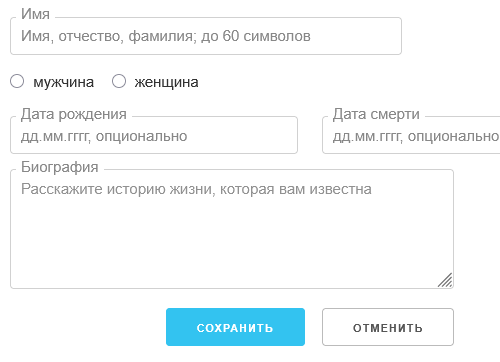Click placeholder "Расскажите историю жизни" text
The height and width of the screenshot is (362, 500).
(x=117, y=189)
